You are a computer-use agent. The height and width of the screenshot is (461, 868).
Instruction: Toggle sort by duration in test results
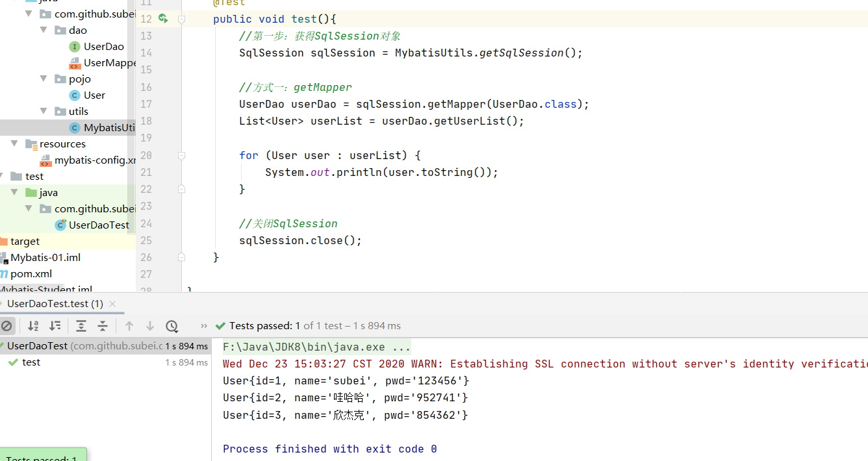tap(55, 326)
